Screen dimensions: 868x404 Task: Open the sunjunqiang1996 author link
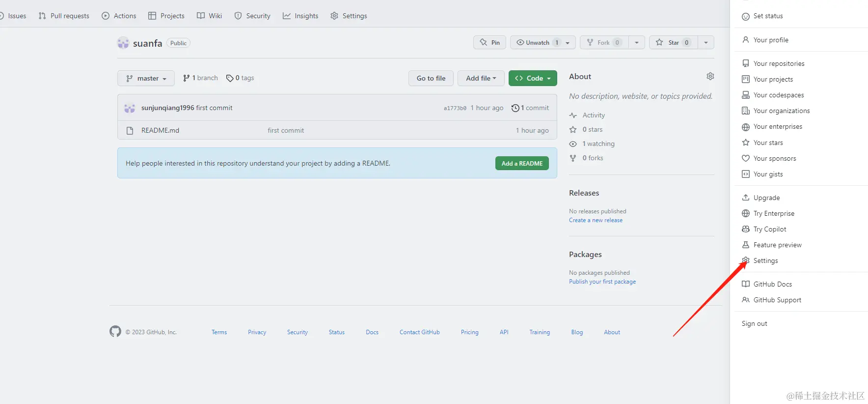168,108
